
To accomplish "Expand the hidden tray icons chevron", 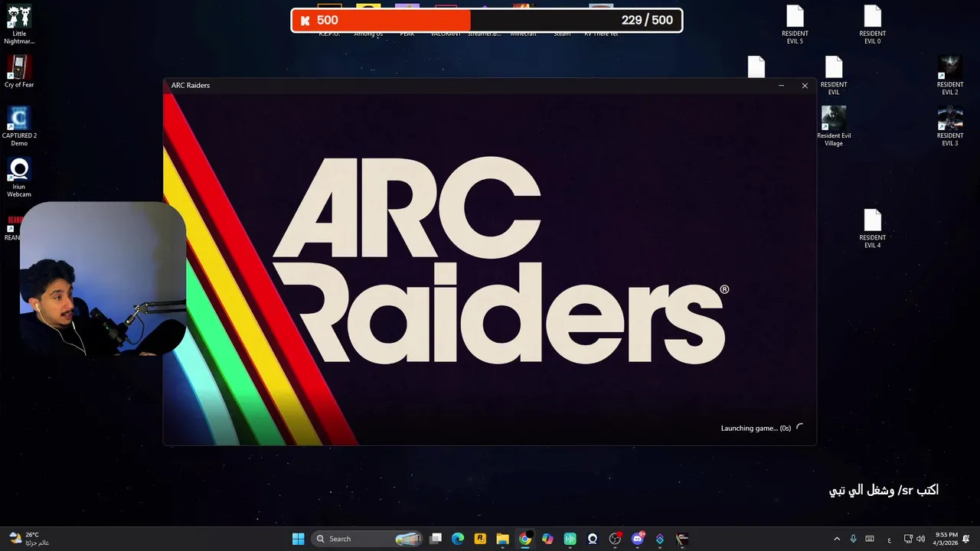I will [836, 539].
